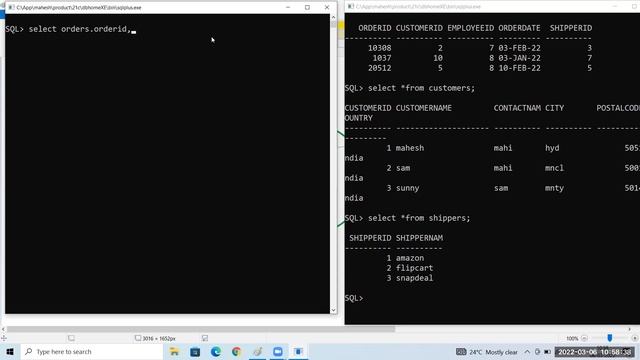Adjust the Paint zoom slider handle

tap(609, 338)
